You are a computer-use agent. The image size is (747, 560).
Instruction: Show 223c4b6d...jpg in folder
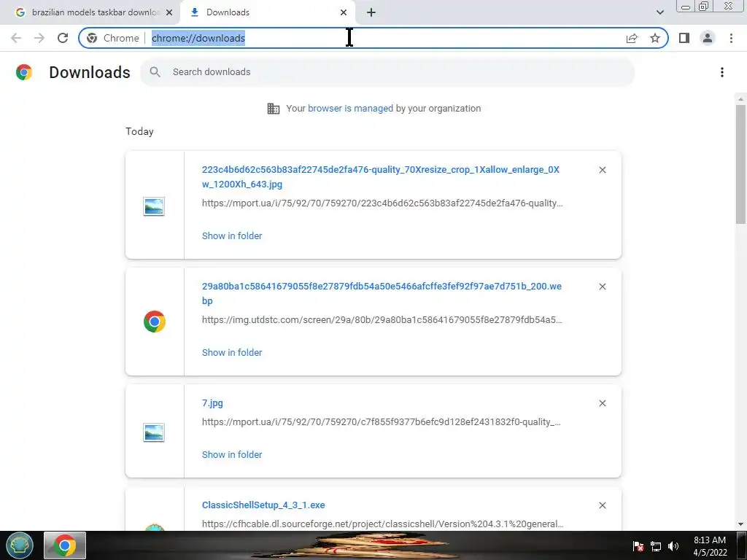coord(232,236)
